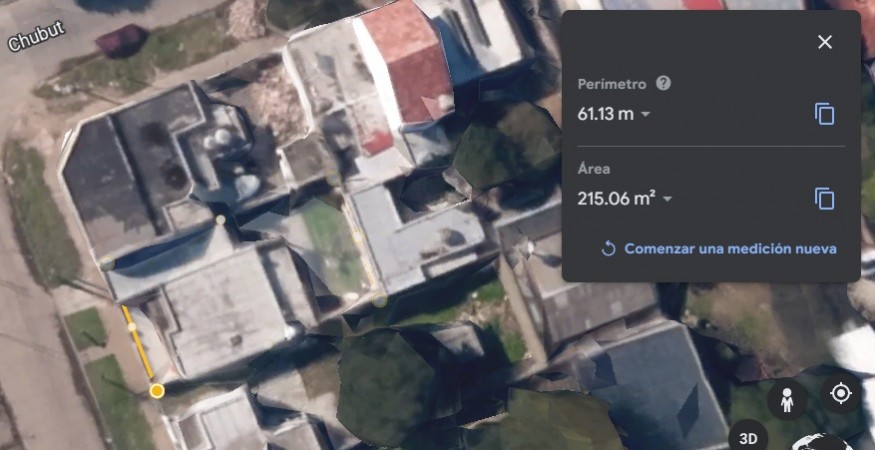Center map using the my-location target icon
Screen dimensions: 875x450
(840, 394)
